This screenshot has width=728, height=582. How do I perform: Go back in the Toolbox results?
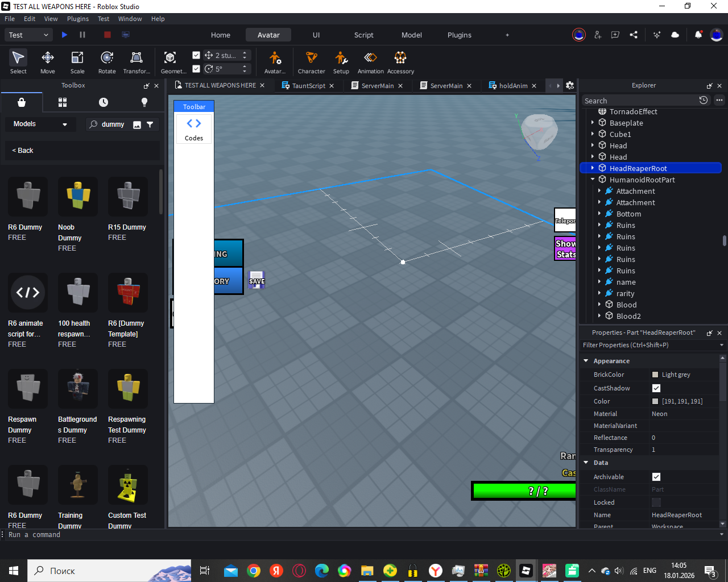[82, 151]
